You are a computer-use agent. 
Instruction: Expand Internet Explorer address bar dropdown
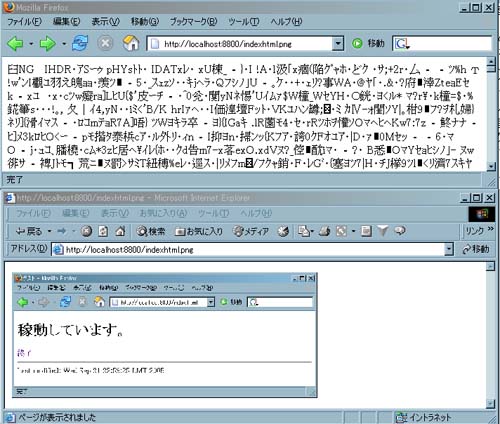(x=449, y=249)
